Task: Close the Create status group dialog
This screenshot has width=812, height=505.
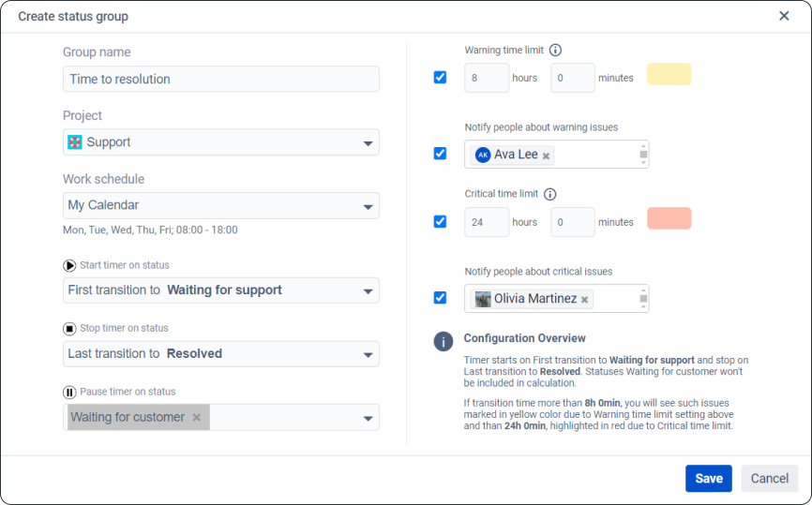Action: click(x=784, y=16)
